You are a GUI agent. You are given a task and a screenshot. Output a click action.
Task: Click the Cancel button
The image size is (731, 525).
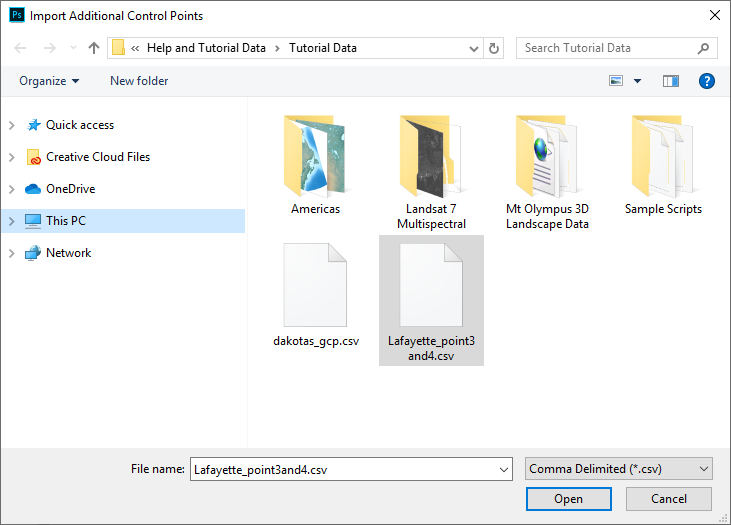669,499
